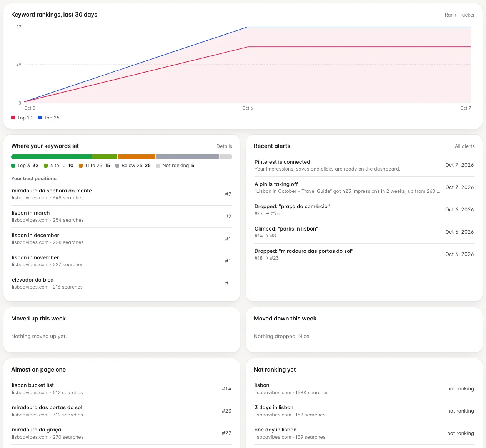Open the Rank Tracker link

tap(459, 15)
